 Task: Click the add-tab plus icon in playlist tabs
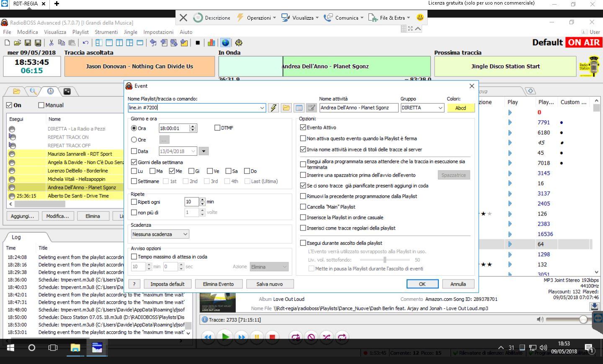coord(530,91)
